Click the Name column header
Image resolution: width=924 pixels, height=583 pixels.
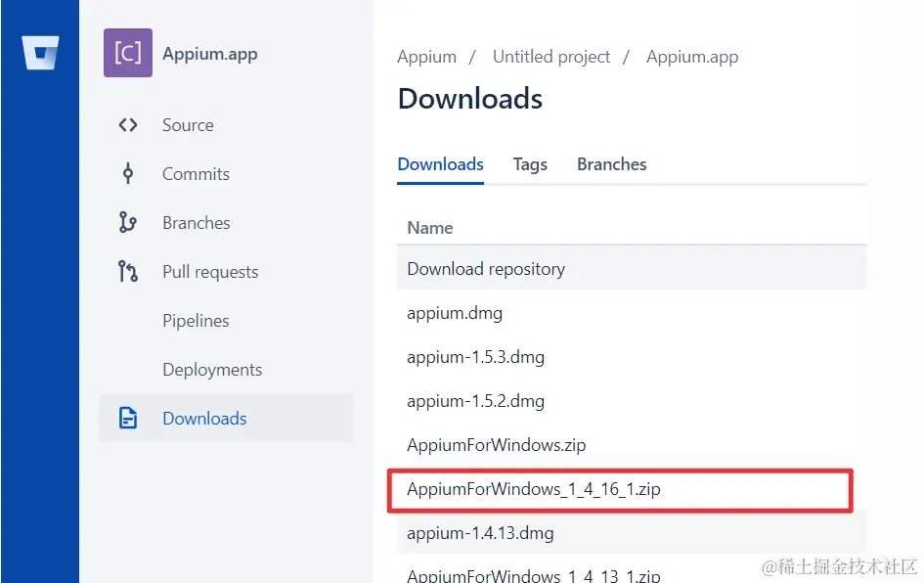430,228
